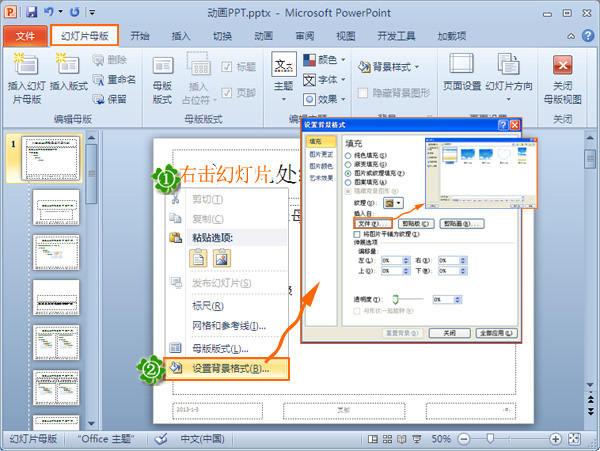Click Close (关闭) button in dialog

[449, 333]
